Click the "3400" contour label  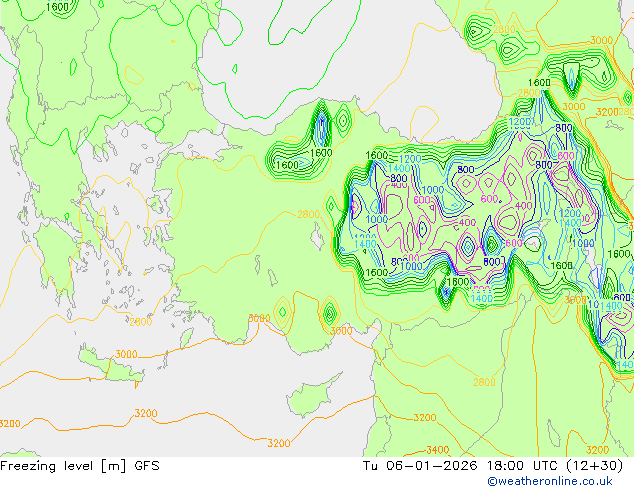437,450
